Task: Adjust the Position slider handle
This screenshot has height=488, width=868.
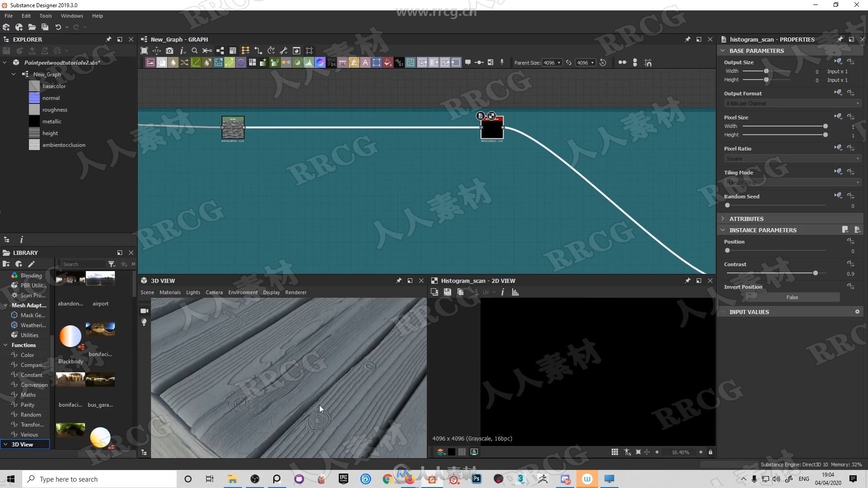Action: point(727,251)
